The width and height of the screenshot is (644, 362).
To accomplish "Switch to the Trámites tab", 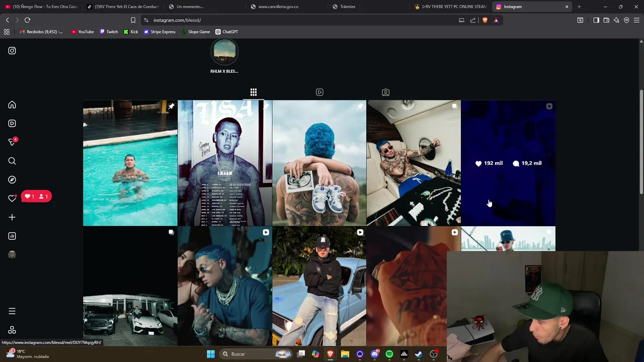I will [x=369, y=7].
